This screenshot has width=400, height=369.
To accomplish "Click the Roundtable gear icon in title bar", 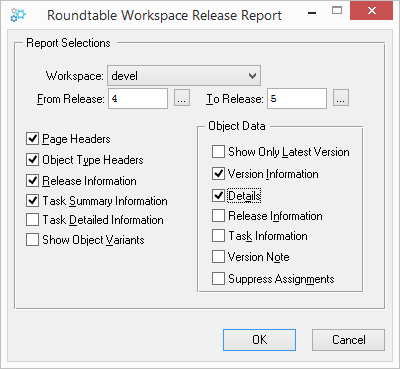I will (18, 15).
